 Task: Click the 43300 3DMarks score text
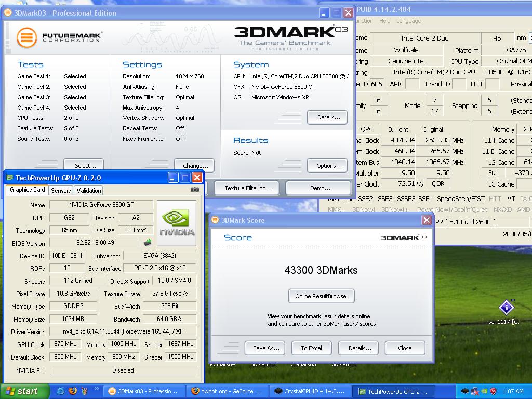pos(321,270)
